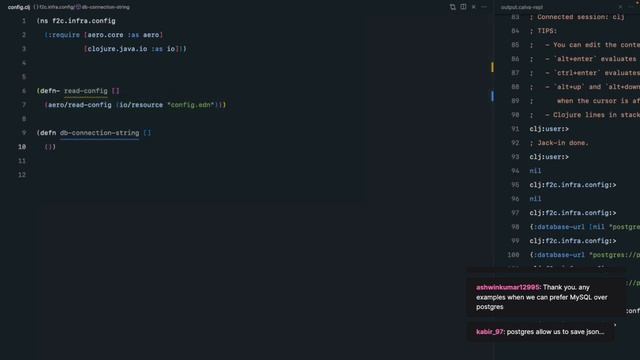
Task: Click ashwinkumar12995 username in chat overlay
Action: pos(508,287)
